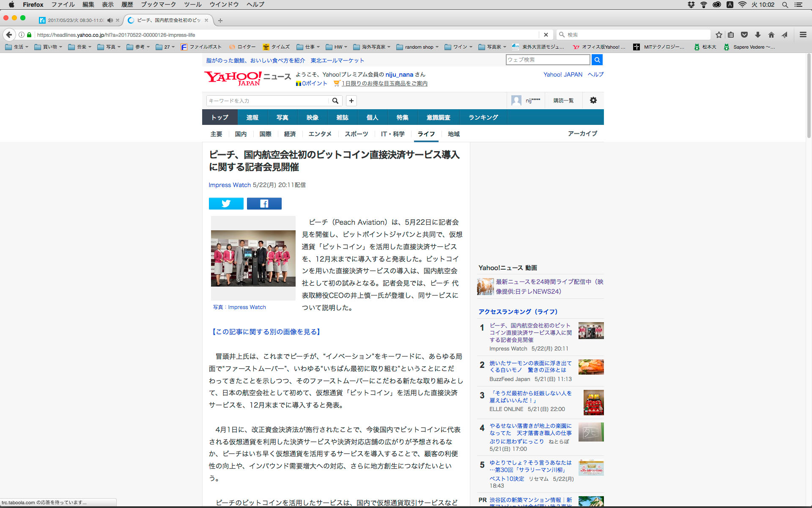
Task: Open the 経済 category tab
Action: click(290, 134)
